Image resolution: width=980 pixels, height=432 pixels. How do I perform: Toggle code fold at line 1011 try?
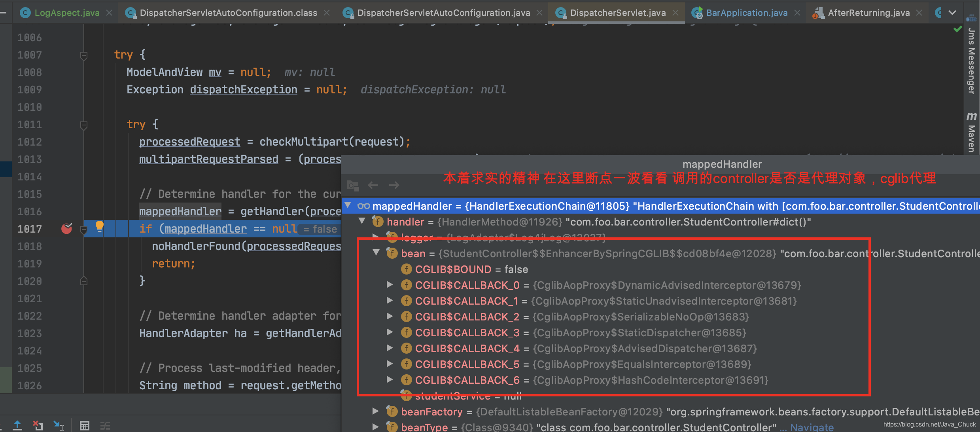[x=83, y=125]
